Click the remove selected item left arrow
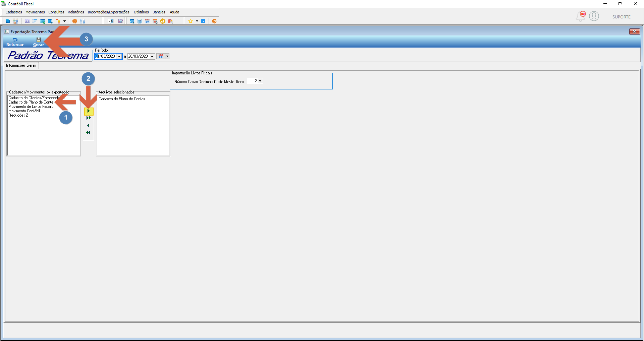 point(88,126)
